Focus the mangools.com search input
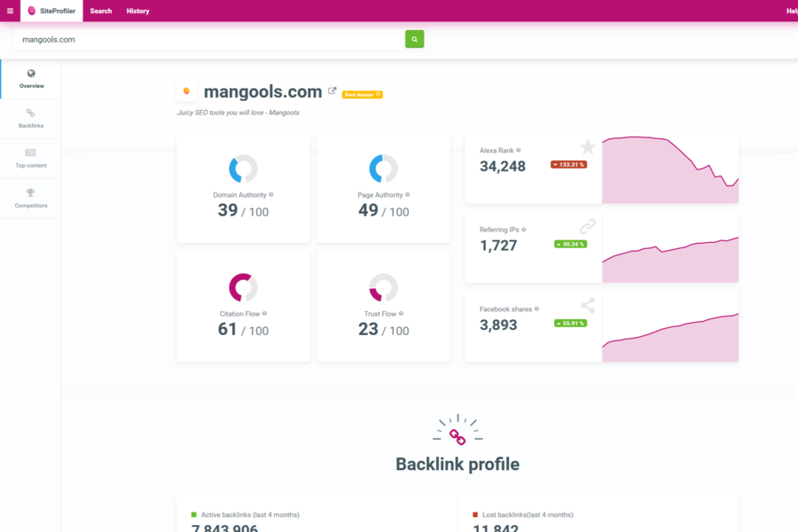Image resolution: width=798 pixels, height=532 pixels. click(208, 39)
